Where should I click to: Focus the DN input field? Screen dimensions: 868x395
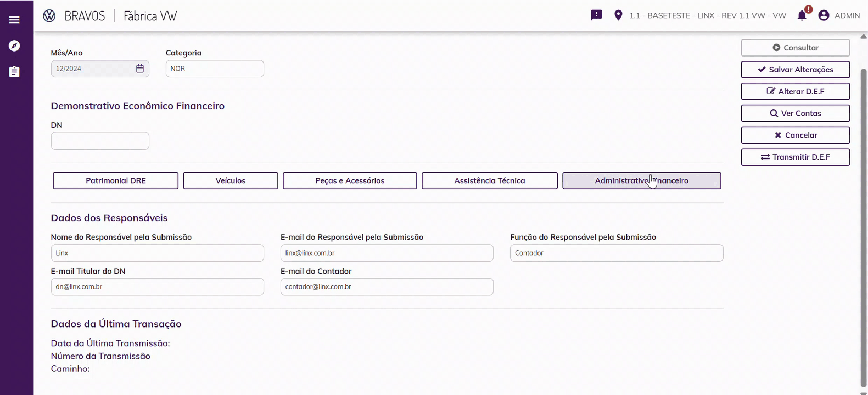pyautogui.click(x=100, y=141)
